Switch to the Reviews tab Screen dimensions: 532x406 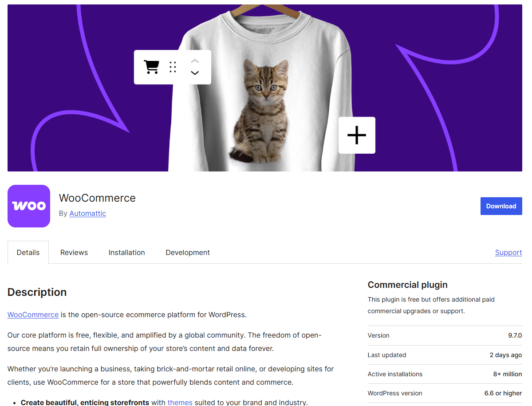pyautogui.click(x=74, y=252)
